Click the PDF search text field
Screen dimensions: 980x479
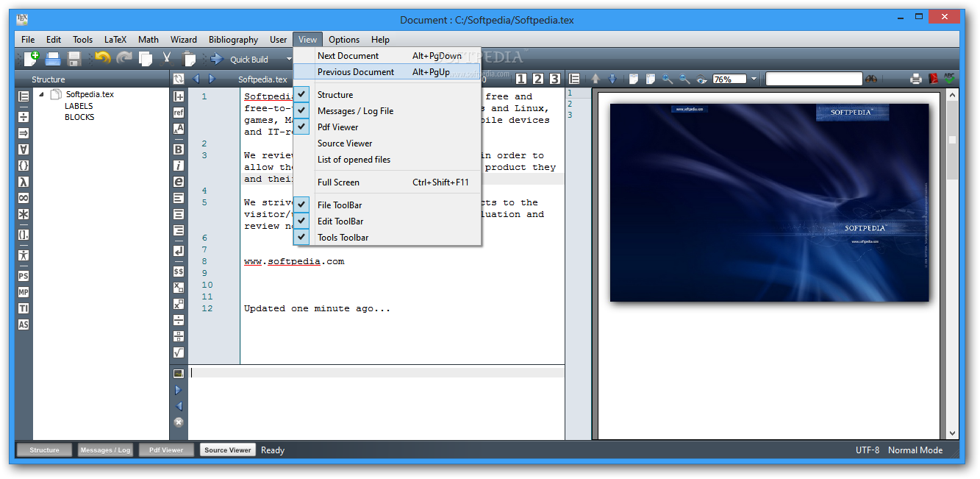click(813, 79)
